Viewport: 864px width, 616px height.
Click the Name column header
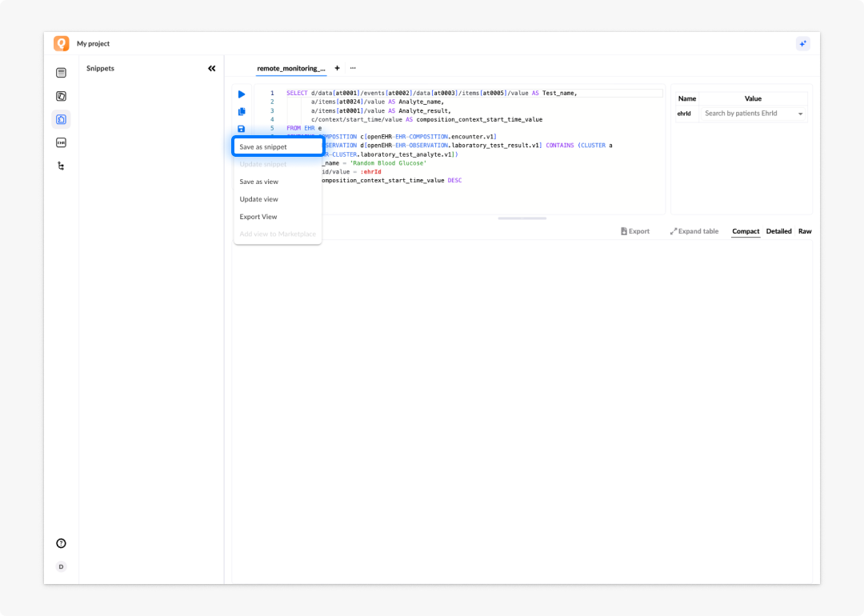click(687, 98)
